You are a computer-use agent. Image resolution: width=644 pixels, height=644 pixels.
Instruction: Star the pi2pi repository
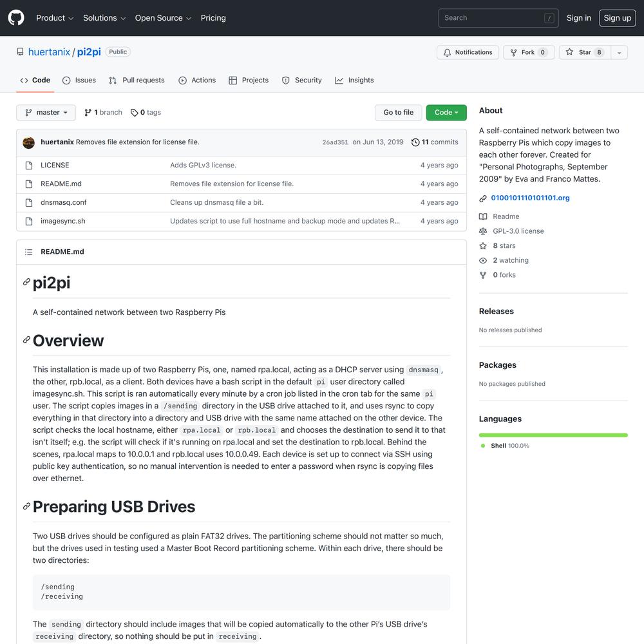click(585, 52)
